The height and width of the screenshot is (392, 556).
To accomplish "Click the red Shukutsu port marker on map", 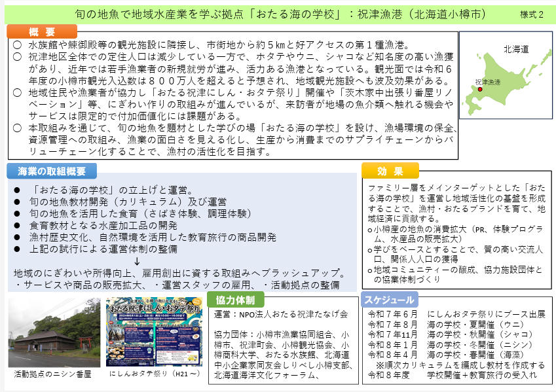I will click(480, 88).
